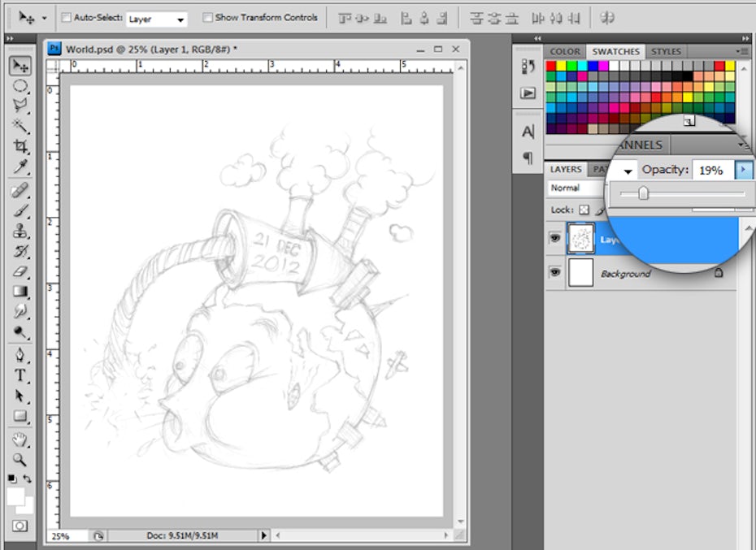
Task: Select the Zoom magnifier tool
Action: click(x=20, y=459)
